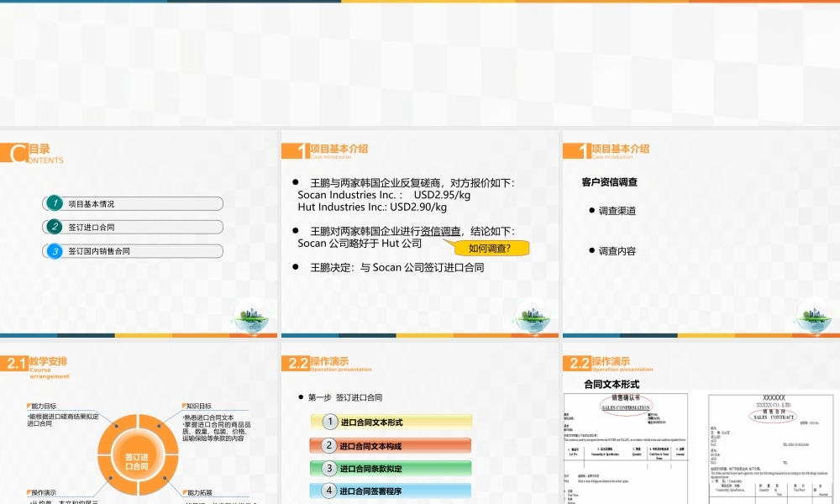Click the numbered circle on 进口合同文本构成 bar
Screen dimensions: 840x504
(x=329, y=446)
